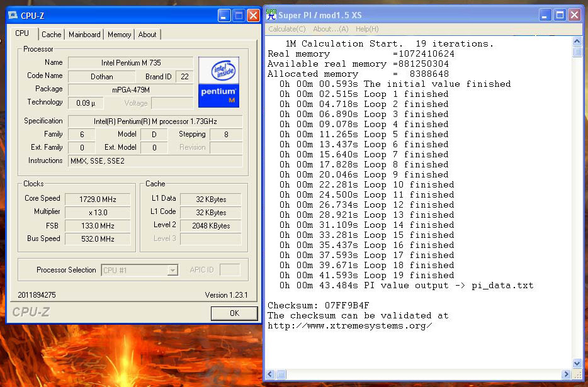Viewport: 588px width, 387px height.
Task: Click the 'PI value output -> pi_data.txt' line
Action: (x=406, y=286)
